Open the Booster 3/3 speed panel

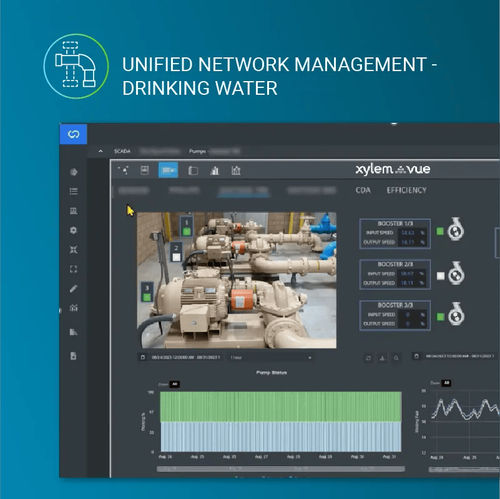[395, 316]
